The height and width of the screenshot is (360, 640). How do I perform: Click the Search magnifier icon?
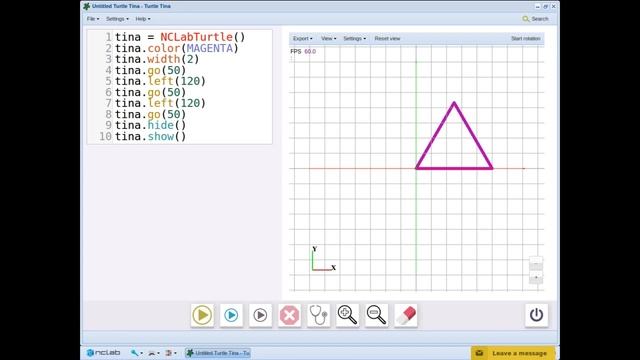(x=526, y=19)
